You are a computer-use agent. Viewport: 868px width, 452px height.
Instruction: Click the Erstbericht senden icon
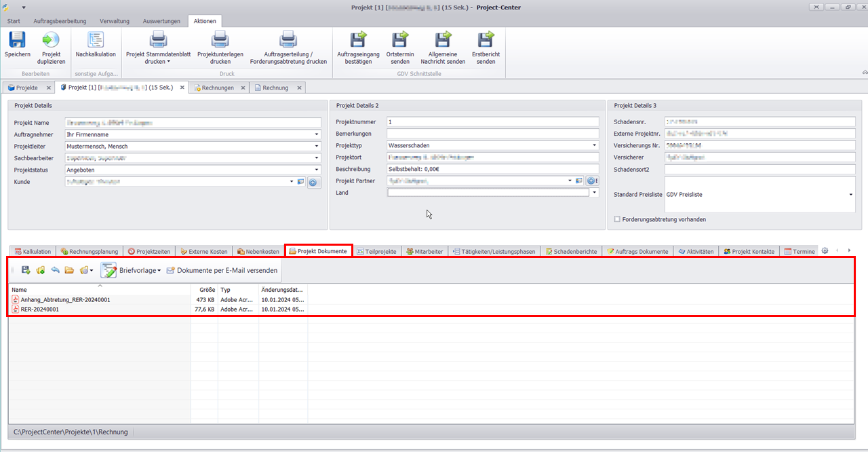click(x=486, y=40)
